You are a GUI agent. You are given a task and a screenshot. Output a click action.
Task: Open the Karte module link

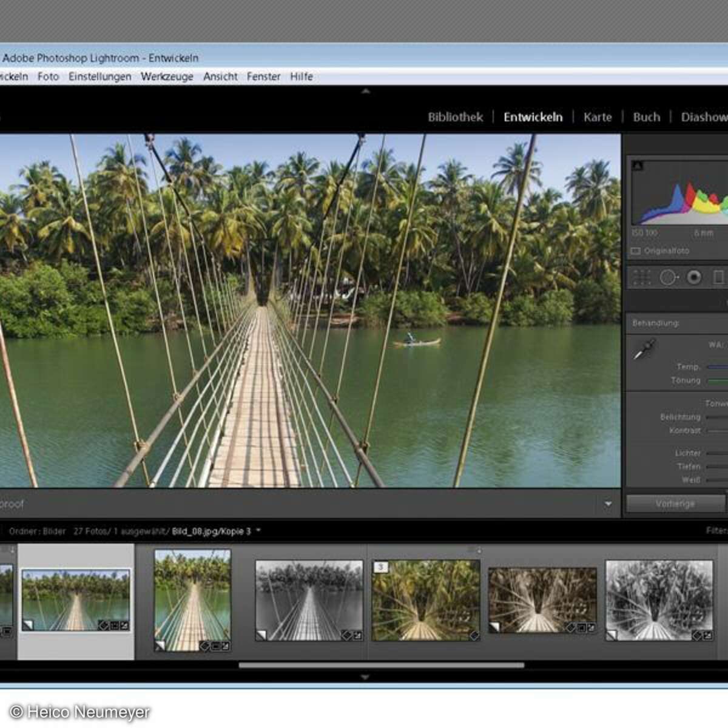tap(598, 117)
